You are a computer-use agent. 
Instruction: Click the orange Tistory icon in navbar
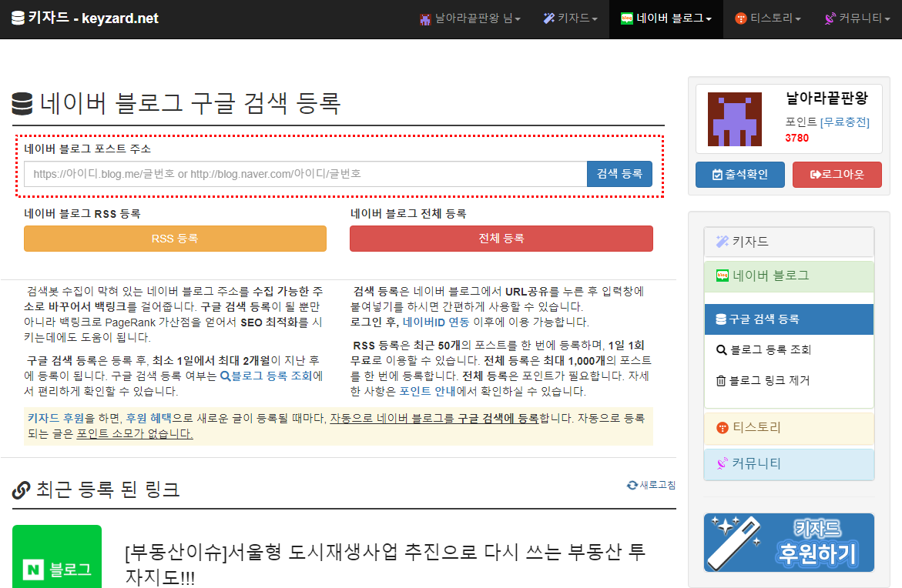[x=741, y=19]
